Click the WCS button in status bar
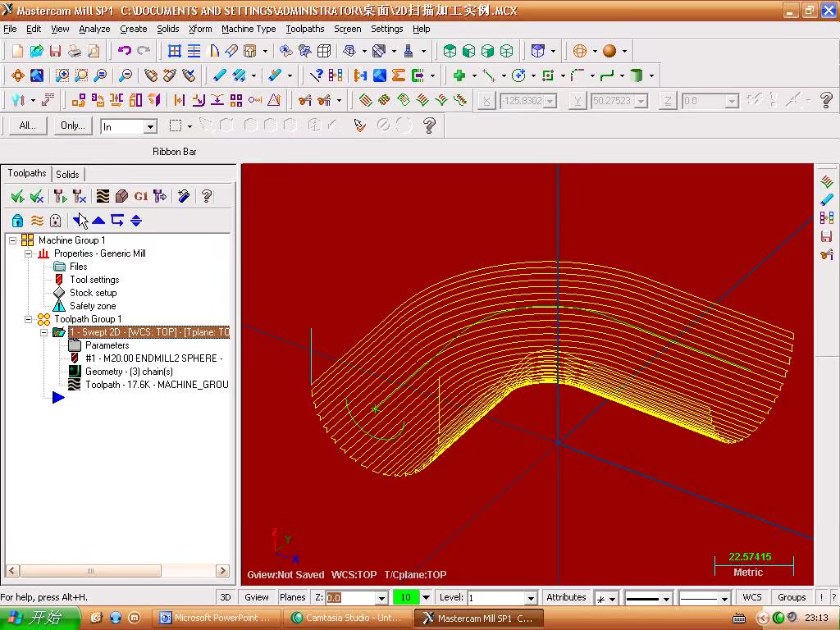 pyautogui.click(x=751, y=597)
